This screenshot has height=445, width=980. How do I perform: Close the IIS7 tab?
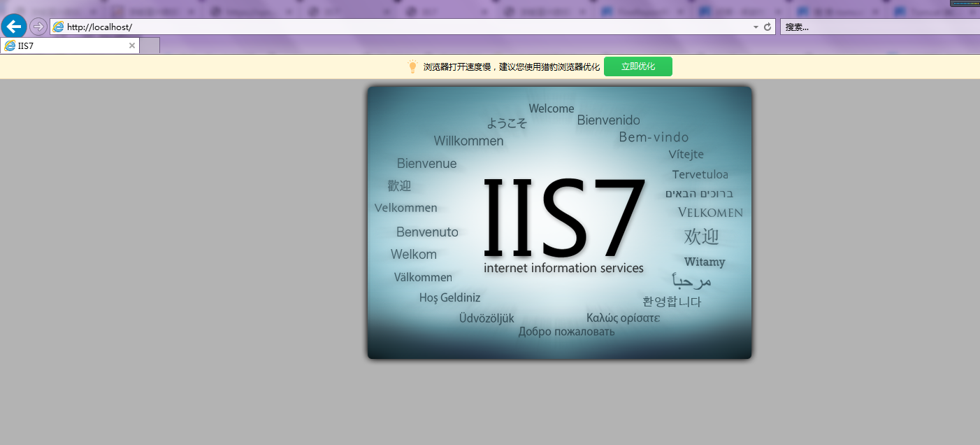pyautogui.click(x=132, y=45)
